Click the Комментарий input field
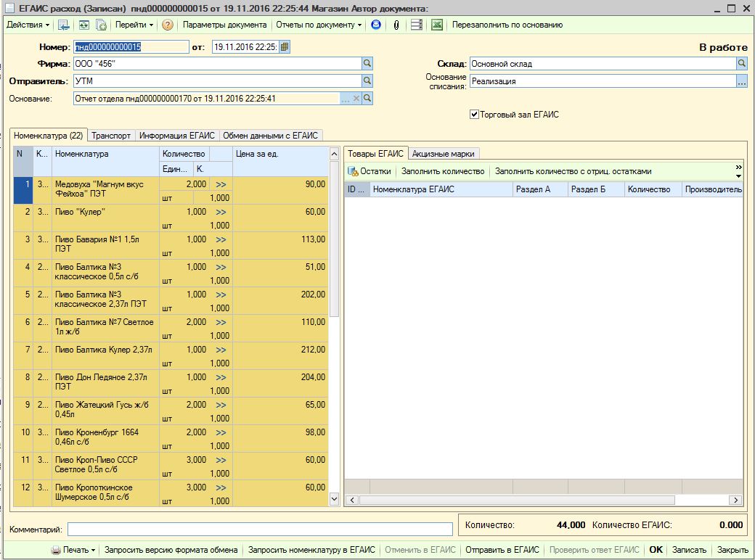 coord(260,530)
